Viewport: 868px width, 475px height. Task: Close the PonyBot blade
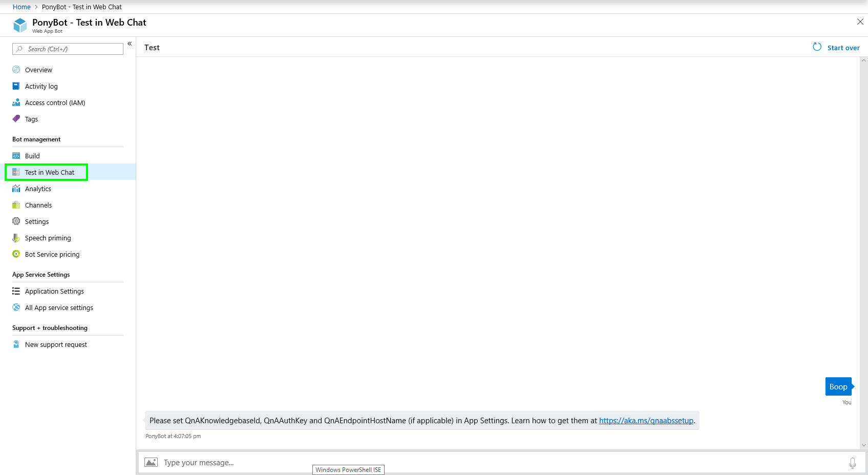pos(860,22)
